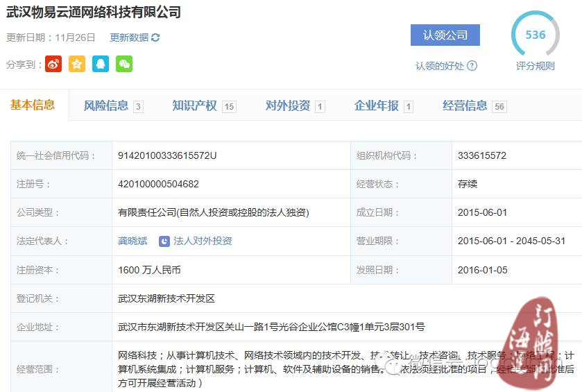
Task: Open legal representative 龚晓斌 link
Action: pyautogui.click(x=132, y=241)
